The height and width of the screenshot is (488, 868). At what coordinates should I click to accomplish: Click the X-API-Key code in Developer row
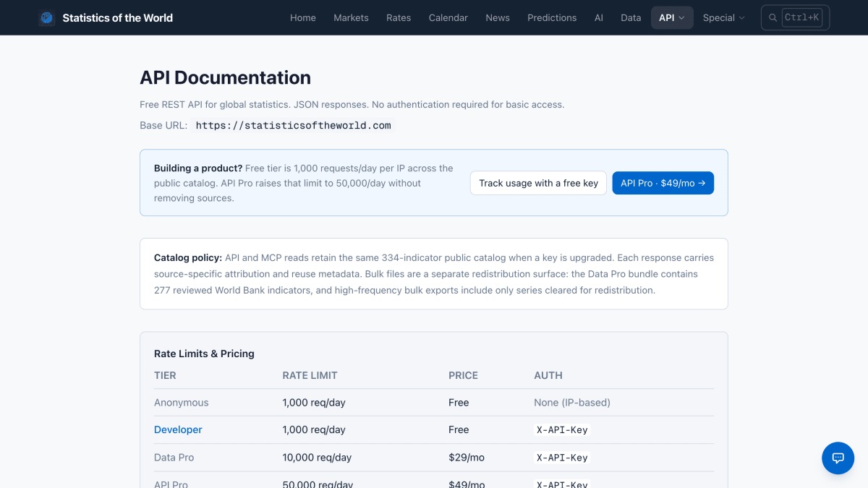pyautogui.click(x=562, y=429)
